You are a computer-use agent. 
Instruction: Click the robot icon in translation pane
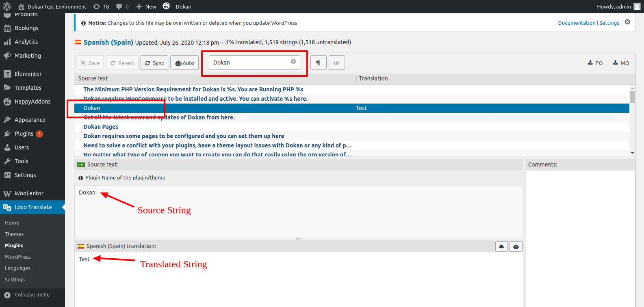516,246
